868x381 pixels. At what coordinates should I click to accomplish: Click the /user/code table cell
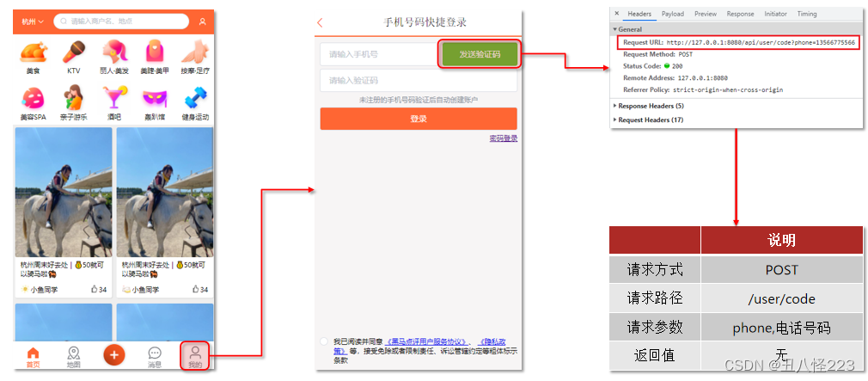tap(782, 298)
